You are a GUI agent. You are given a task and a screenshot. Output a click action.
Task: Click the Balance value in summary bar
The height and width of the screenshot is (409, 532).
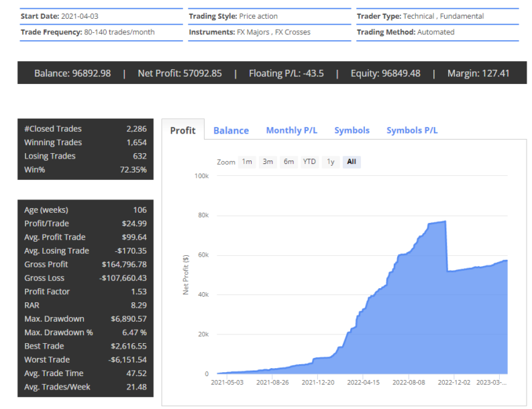(72, 73)
